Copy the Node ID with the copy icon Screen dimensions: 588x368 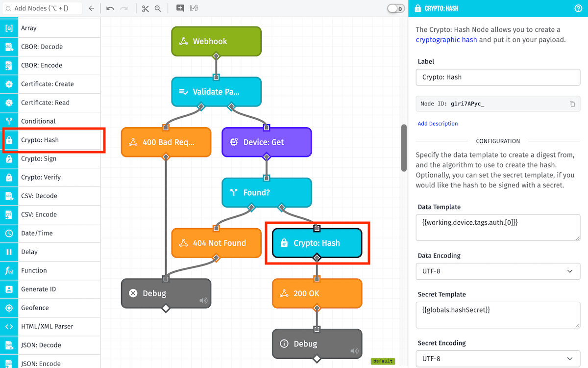point(572,104)
